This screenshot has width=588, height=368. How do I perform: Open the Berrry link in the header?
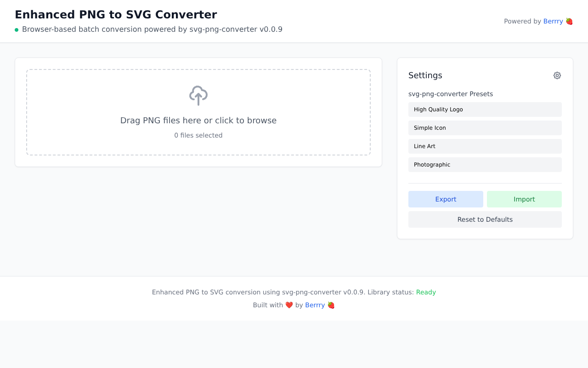click(553, 21)
